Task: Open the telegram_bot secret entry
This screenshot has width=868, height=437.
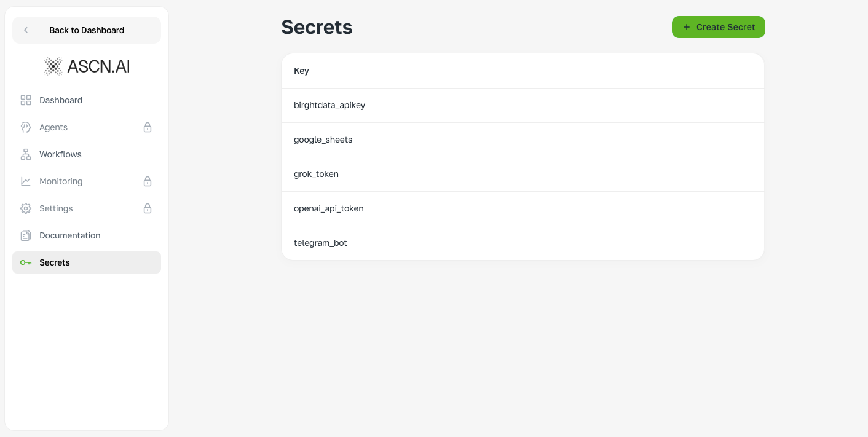Action: [523, 243]
